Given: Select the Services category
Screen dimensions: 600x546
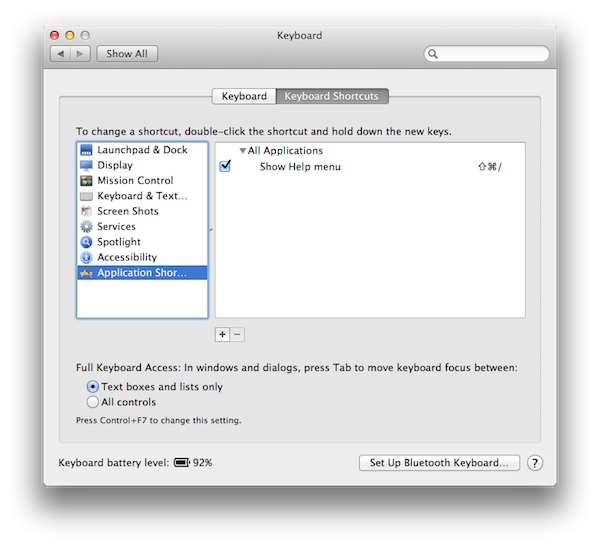Looking at the screenshot, I should coord(142,227).
